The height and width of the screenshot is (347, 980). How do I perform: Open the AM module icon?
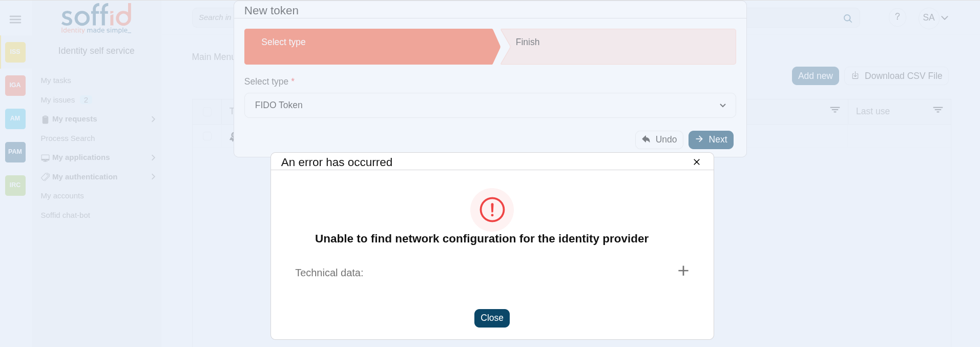tap(15, 118)
